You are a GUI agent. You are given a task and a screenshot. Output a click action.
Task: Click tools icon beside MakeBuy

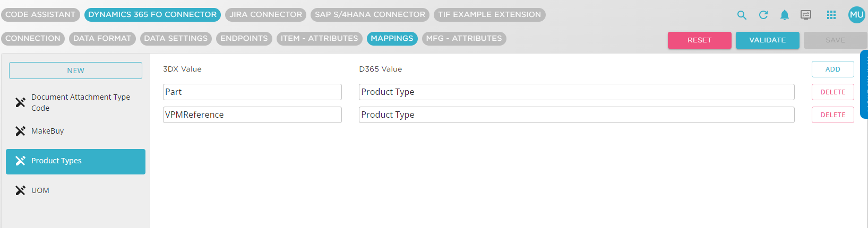pyautogui.click(x=20, y=131)
